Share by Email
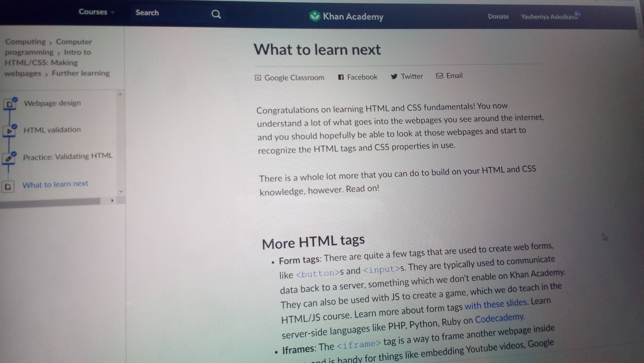This screenshot has width=644, height=363. tap(454, 76)
